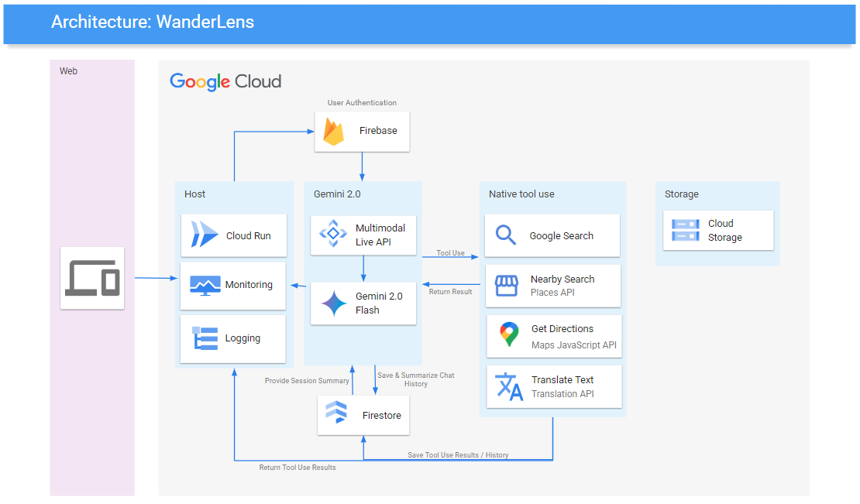Click the Google Search label

click(561, 235)
